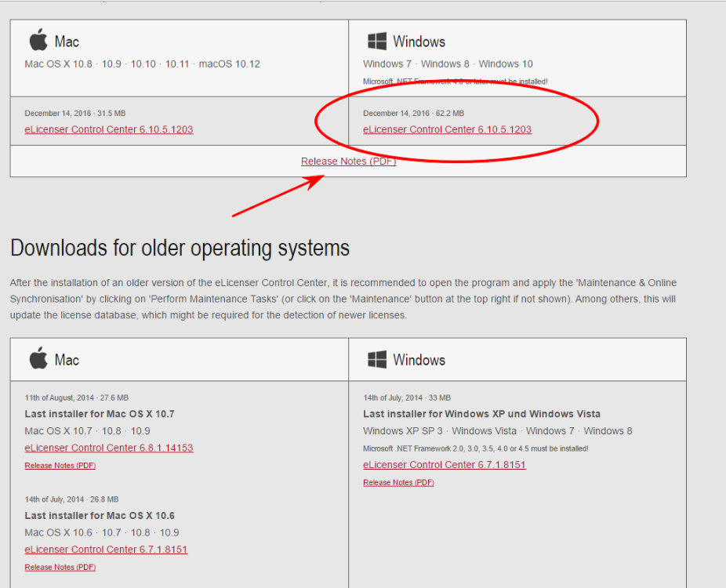The image size is (726, 588).
Task: Click the '.NET Framework 2.0, 3.0, 3.5' requirement note
Action: pos(476,448)
